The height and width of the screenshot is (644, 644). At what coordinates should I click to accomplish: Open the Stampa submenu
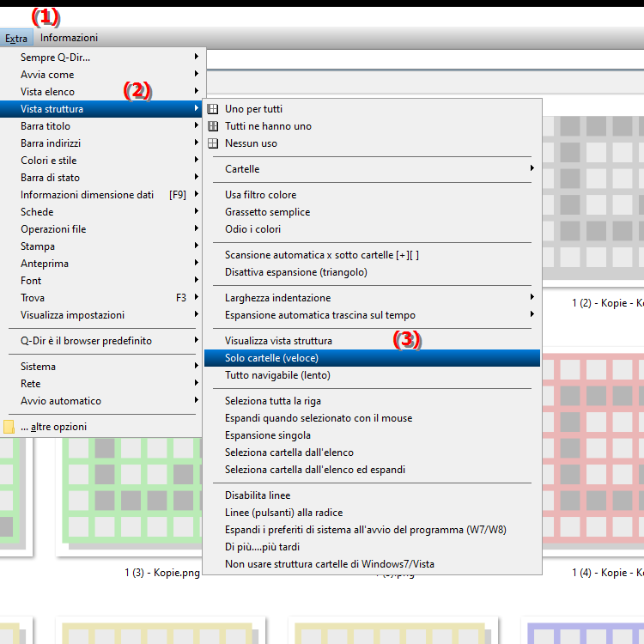101,246
